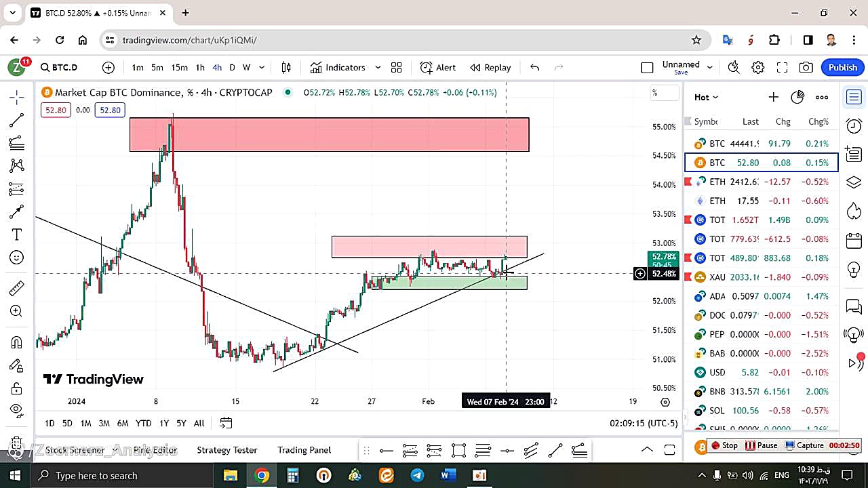868x488 pixels.
Task: Open the layers icon in right sidebar
Action: click(854, 183)
